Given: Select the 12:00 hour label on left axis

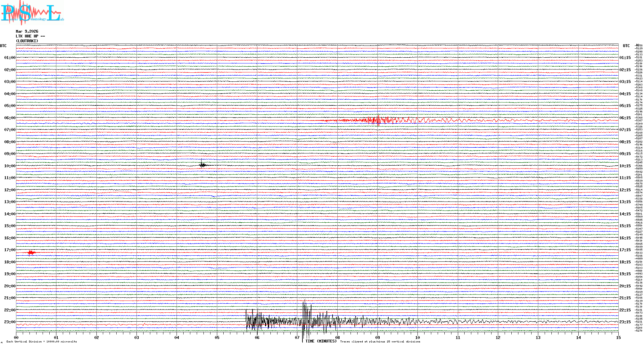Looking at the screenshot, I should click(x=10, y=190).
